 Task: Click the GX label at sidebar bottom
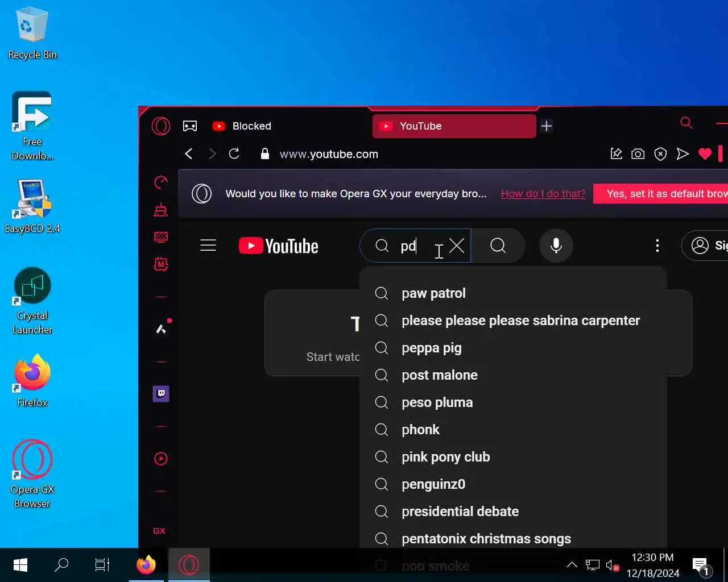[x=159, y=531]
